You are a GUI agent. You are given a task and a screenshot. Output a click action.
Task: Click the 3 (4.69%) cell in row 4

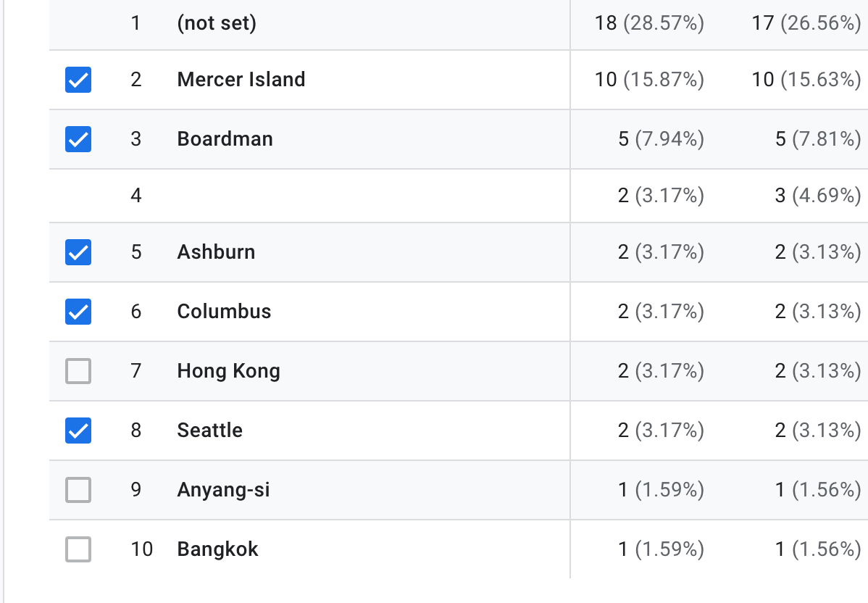[x=817, y=196]
